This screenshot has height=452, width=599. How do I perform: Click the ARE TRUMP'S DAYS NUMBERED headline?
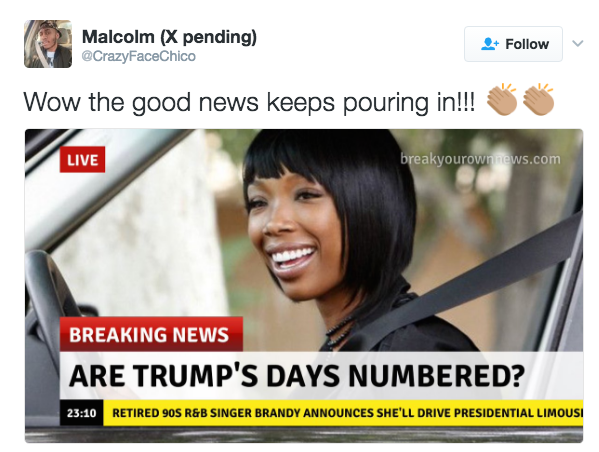pyautogui.click(x=297, y=376)
